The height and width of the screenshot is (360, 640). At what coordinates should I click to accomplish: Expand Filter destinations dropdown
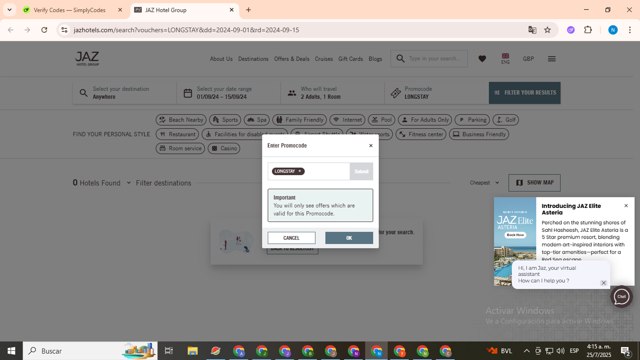(159, 183)
